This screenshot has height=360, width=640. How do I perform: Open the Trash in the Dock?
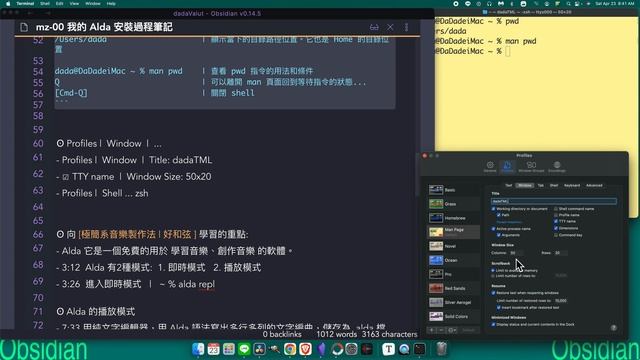click(442, 349)
